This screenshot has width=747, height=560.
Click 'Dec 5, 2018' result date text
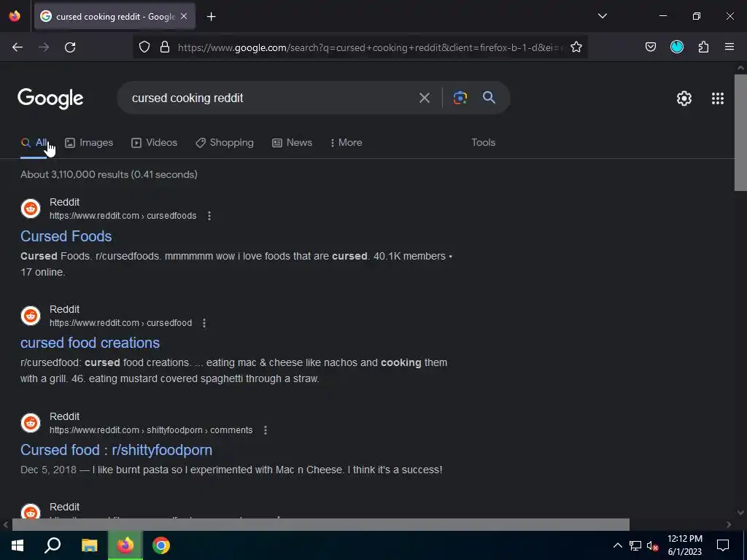tap(48, 470)
